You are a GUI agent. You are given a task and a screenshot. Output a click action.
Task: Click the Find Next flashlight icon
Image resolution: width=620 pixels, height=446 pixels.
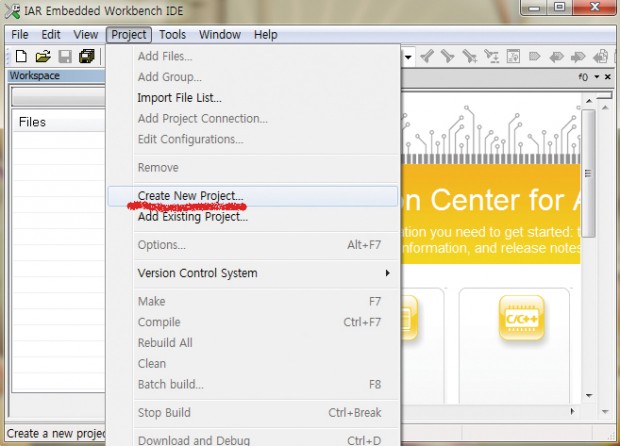point(448,57)
